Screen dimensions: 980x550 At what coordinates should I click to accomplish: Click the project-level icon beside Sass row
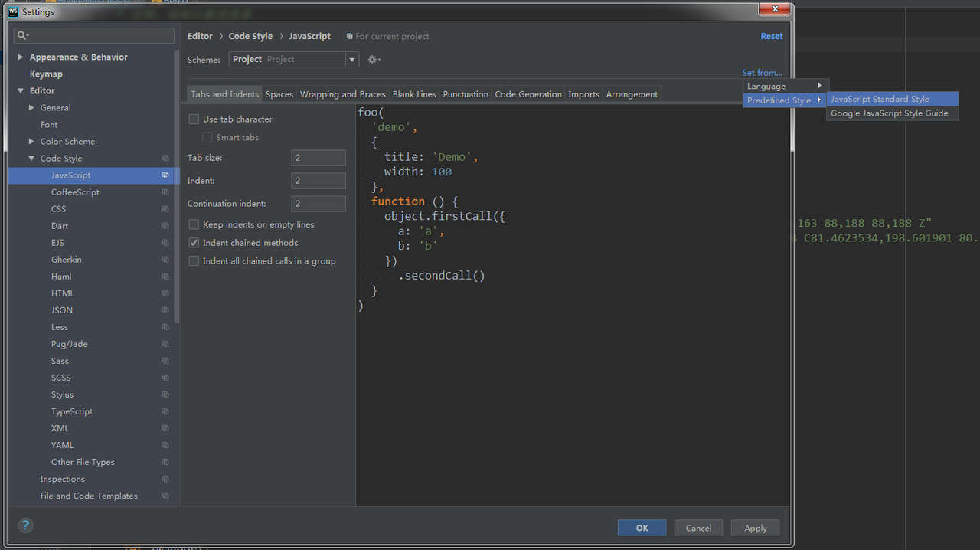tap(165, 361)
